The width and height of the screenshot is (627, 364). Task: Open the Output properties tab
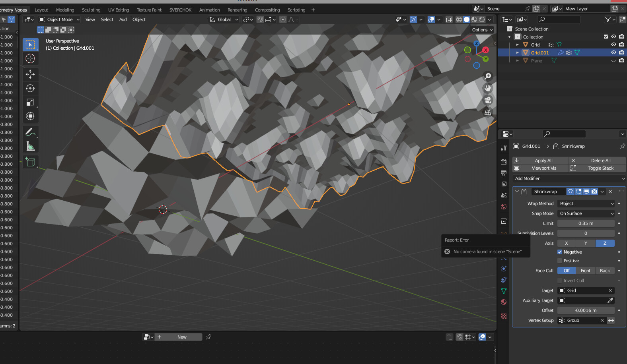[504, 173]
